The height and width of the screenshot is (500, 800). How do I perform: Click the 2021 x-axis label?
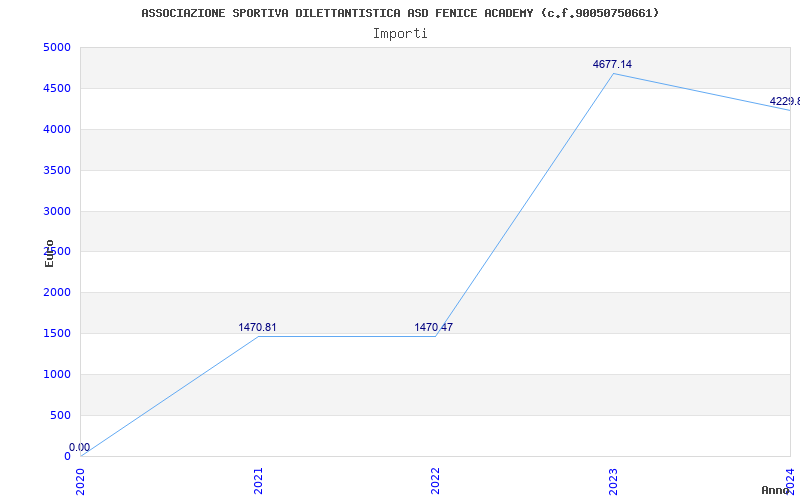[x=258, y=481]
